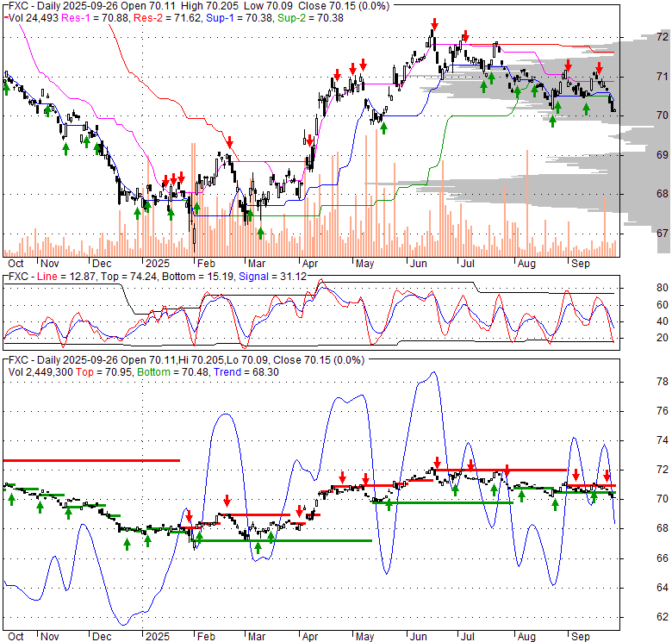Click the 66 axis label in bottom chart
This screenshot has height=642, width=672.
coord(663,558)
